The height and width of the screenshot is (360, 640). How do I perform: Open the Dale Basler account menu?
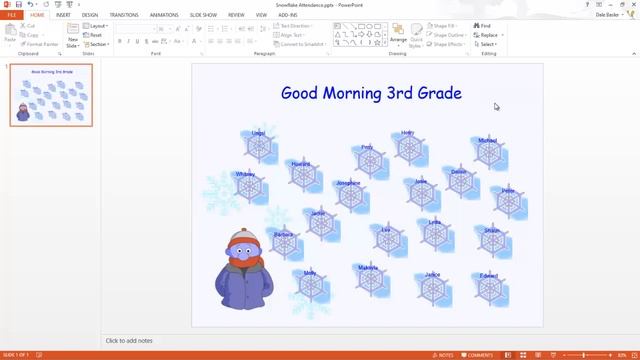(609, 15)
